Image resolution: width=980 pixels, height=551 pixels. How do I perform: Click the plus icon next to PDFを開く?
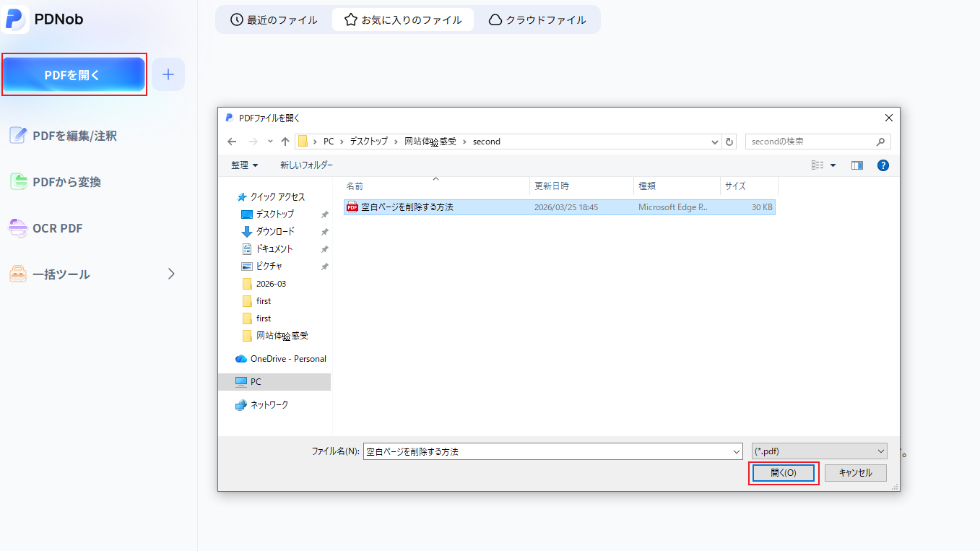(168, 74)
